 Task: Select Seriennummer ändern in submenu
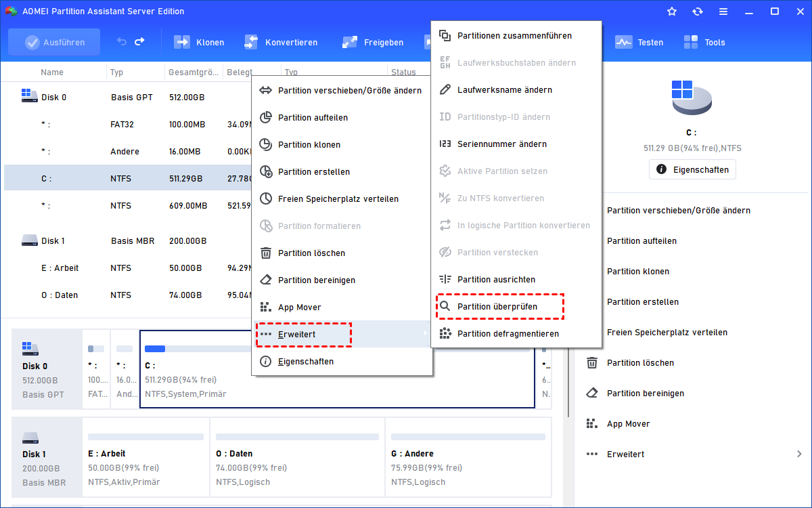click(x=516, y=144)
